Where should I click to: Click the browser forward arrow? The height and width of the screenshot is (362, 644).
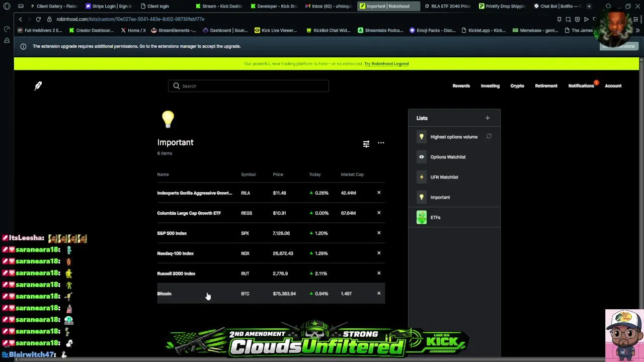point(29,19)
